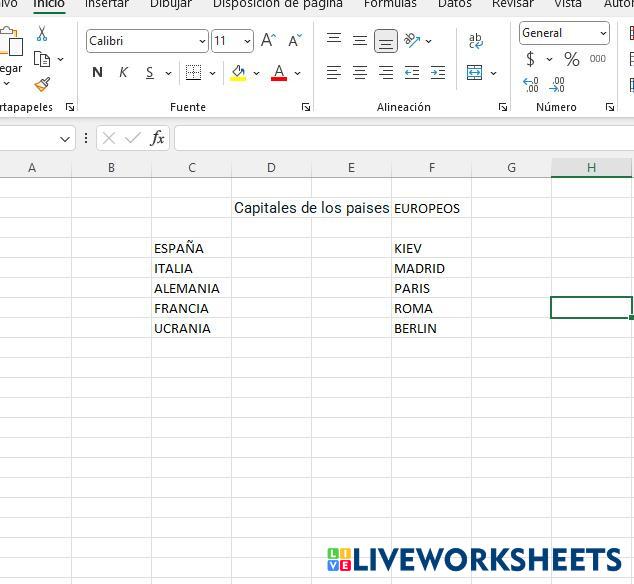Image resolution: width=634 pixels, height=584 pixels.
Task: Click the Insert Function fx icon
Action: pos(157,138)
